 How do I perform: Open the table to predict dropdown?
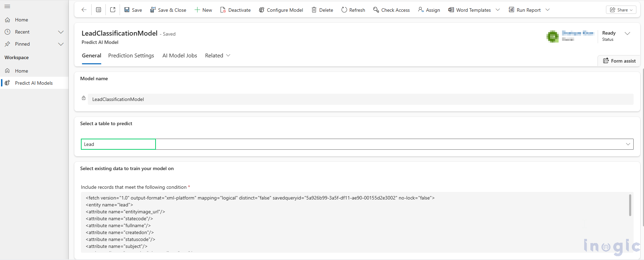click(628, 144)
